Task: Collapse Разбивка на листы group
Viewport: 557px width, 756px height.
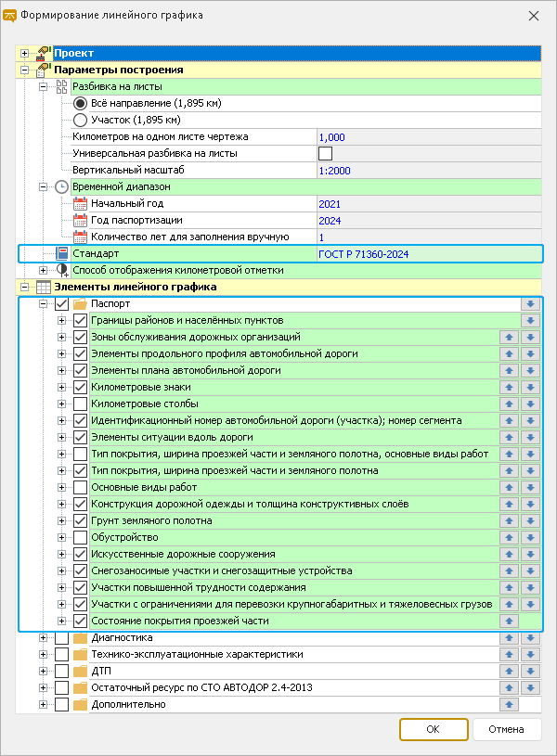Action: (43, 87)
